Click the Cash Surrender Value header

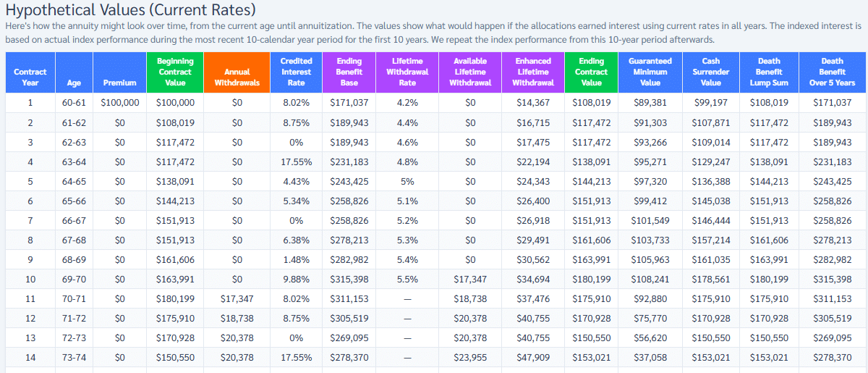point(711,72)
